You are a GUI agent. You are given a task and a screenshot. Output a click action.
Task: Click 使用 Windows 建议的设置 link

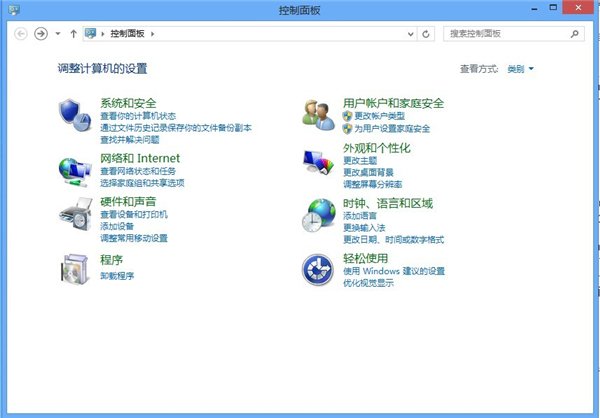pos(394,271)
